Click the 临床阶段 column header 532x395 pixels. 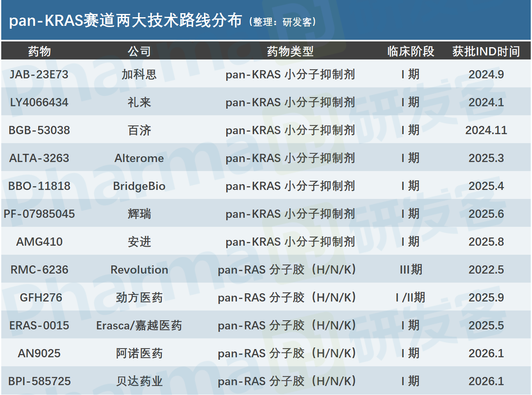[411, 51]
